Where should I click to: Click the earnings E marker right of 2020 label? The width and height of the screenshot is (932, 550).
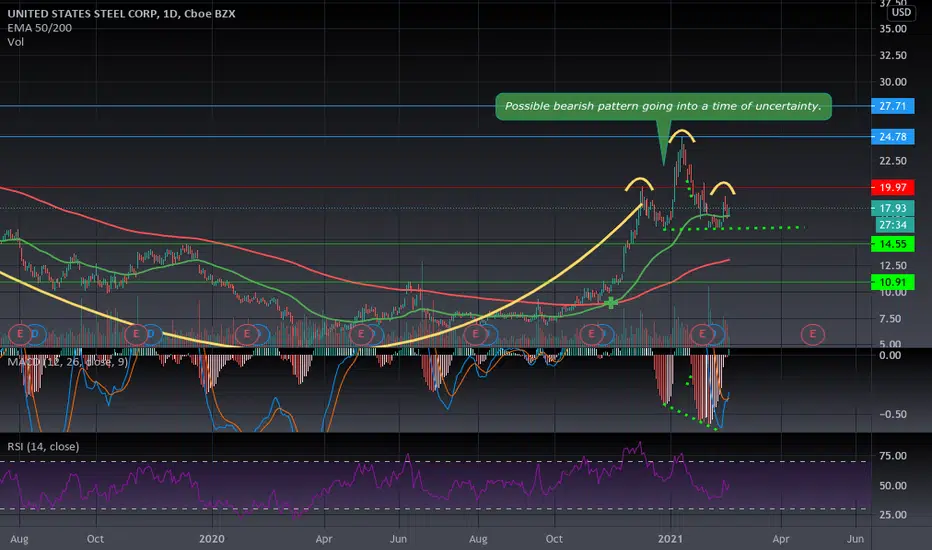click(246, 334)
